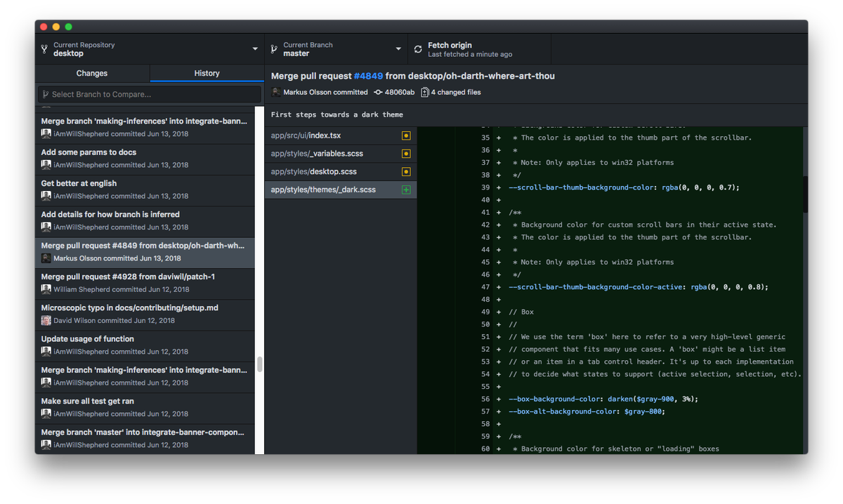The width and height of the screenshot is (843, 504).
Task: Click the commit SHA icon next to 48060ab
Action: point(378,92)
